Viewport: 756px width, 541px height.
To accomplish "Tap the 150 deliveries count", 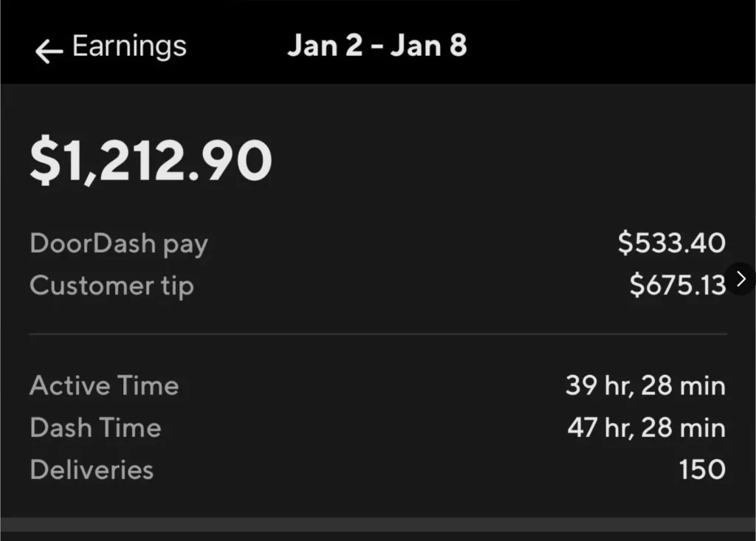I will point(703,469).
